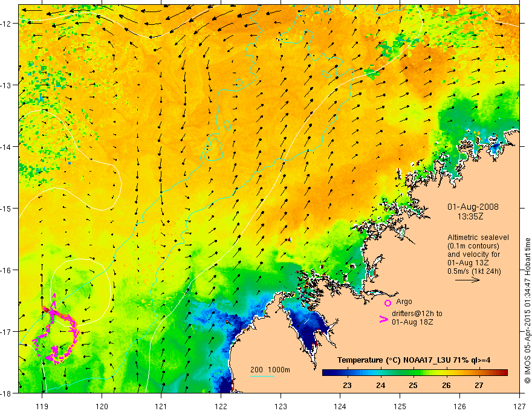The height and width of the screenshot is (411, 532).
Task: Click the "01-Aug 18Z" drifter legend text
Action: (412, 322)
